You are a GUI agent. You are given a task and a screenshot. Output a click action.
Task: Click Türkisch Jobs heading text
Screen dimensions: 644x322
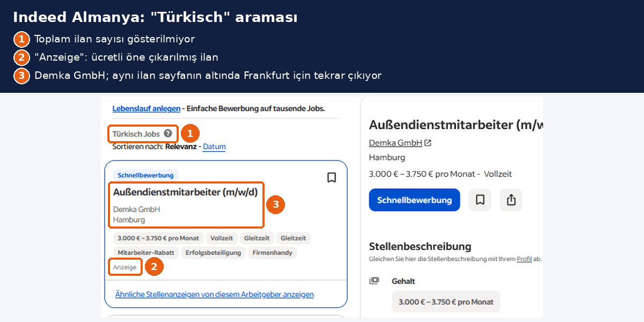coord(136,134)
